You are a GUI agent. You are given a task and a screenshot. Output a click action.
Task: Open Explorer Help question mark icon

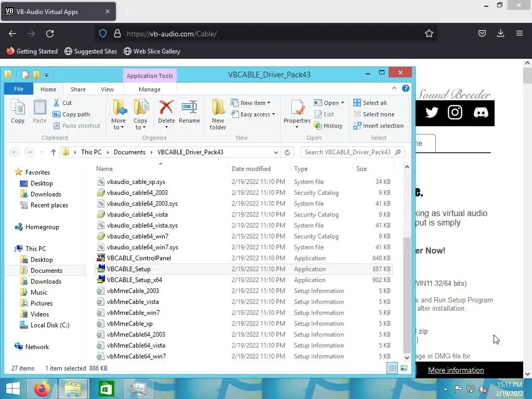click(405, 88)
